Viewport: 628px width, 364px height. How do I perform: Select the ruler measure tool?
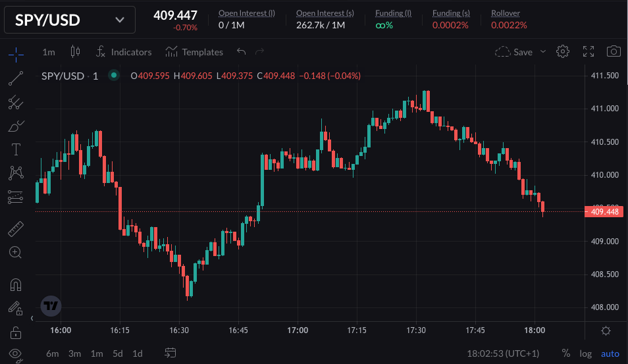click(x=16, y=228)
